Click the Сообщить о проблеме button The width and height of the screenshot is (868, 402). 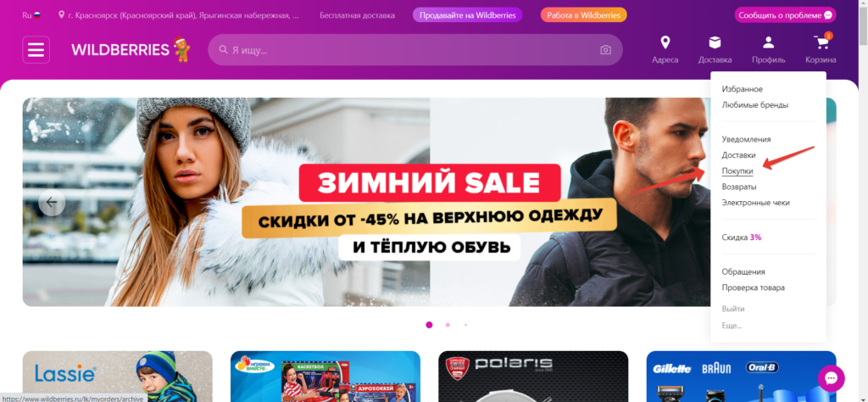pyautogui.click(x=785, y=15)
